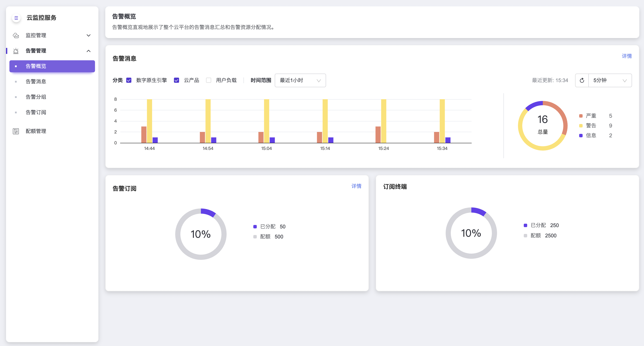Click the monitoring management cloud icon
Viewport: 644px width, 346px height.
coord(16,35)
